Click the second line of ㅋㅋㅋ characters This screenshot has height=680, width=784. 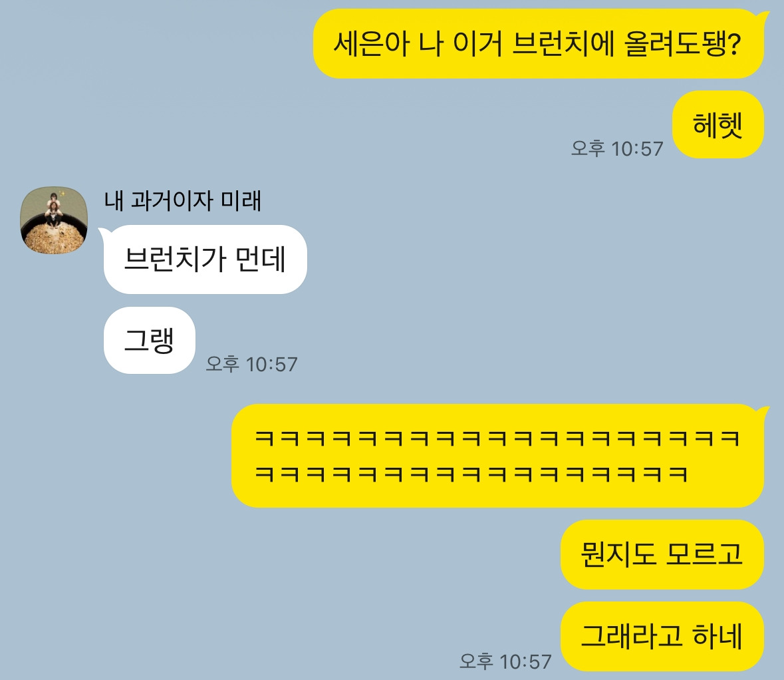[x=471, y=473]
